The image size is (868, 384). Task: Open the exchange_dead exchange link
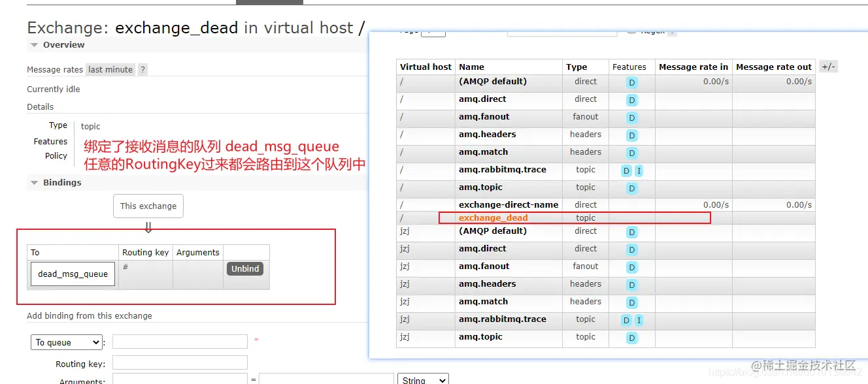493,218
